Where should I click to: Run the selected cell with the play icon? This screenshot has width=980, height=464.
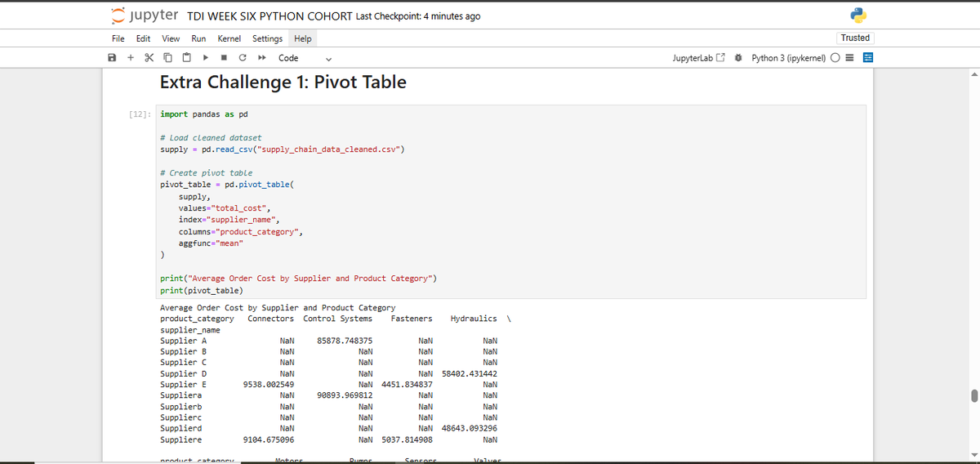click(x=206, y=58)
